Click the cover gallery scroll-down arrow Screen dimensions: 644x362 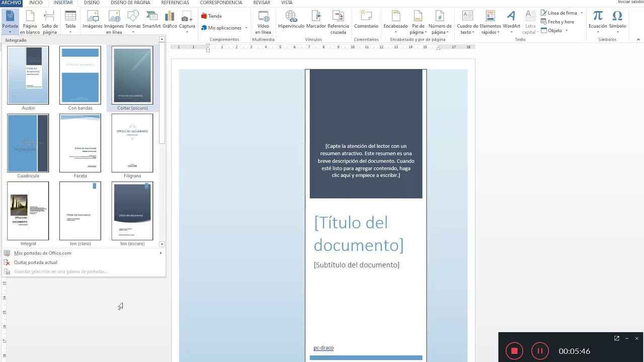(x=162, y=244)
